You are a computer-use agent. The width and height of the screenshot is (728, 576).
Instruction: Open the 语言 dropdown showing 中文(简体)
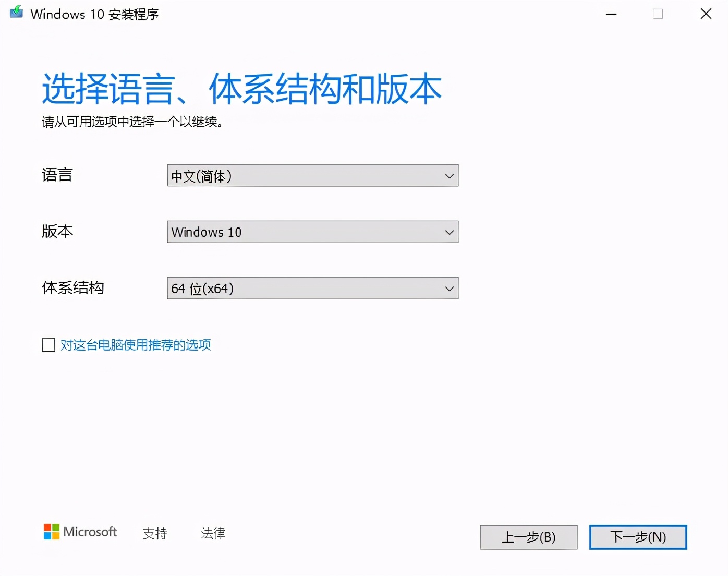312,176
